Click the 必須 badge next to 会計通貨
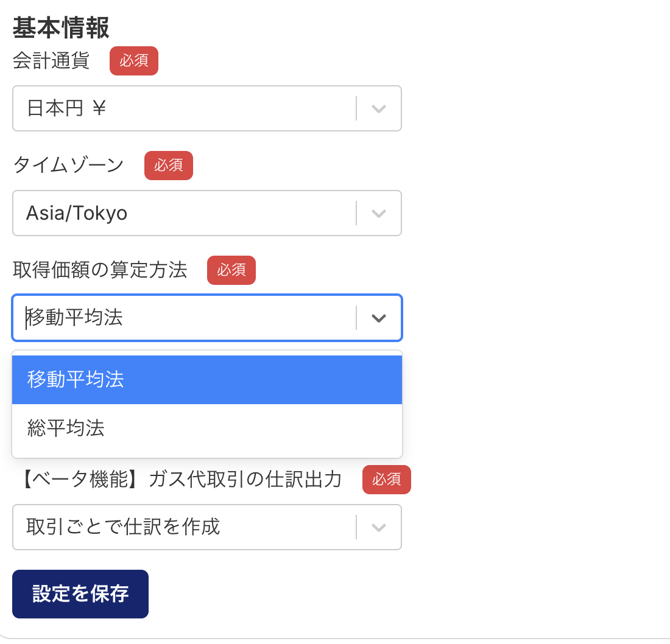Image resolution: width=670 pixels, height=644 pixels. pos(134,61)
